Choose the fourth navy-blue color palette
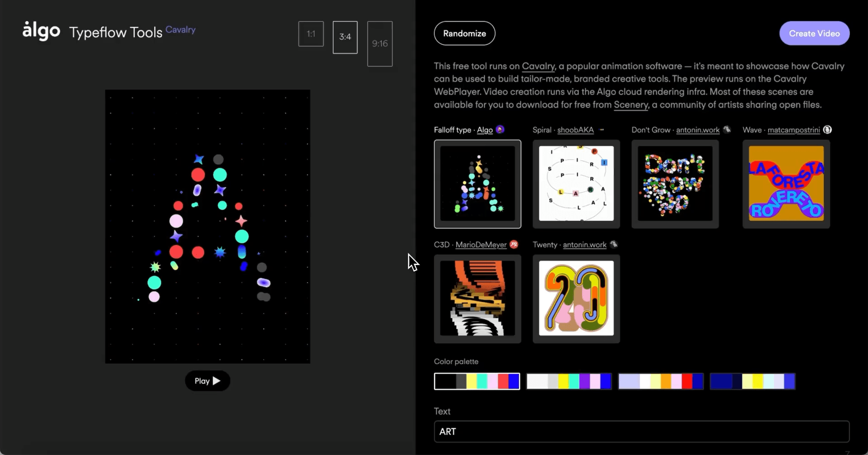Image resolution: width=868 pixels, height=455 pixels. (752, 381)
